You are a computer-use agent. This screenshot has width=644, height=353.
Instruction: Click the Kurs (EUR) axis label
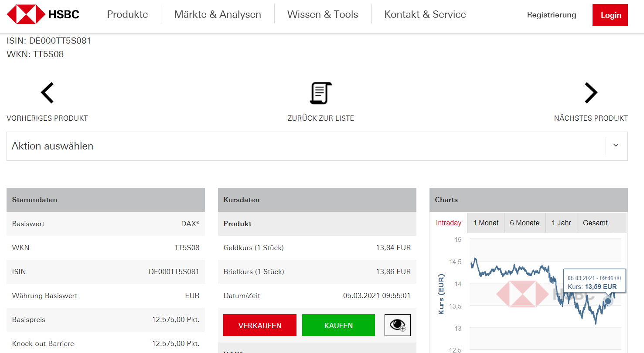coord(441,294)
